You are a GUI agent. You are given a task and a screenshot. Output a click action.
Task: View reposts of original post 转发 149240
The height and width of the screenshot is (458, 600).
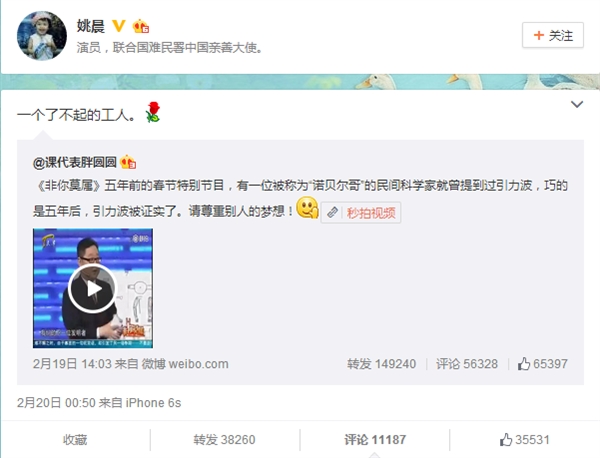(x=382, y=363)
